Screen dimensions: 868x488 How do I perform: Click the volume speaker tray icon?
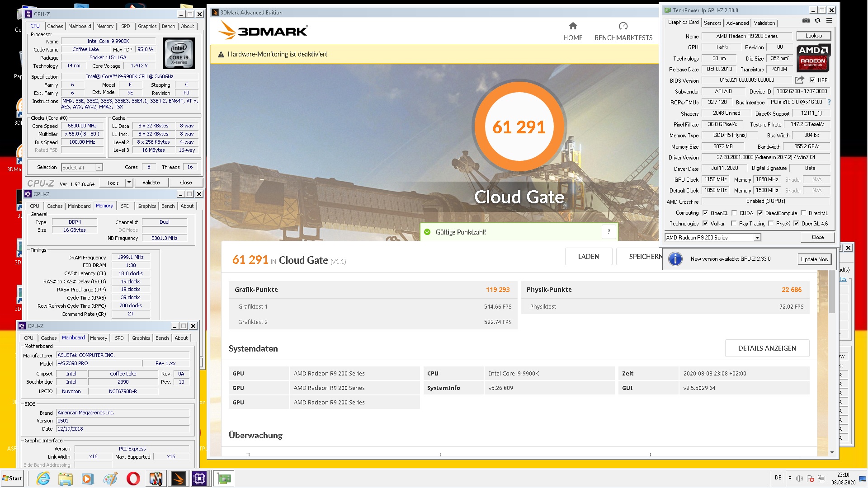click(799, 479)
